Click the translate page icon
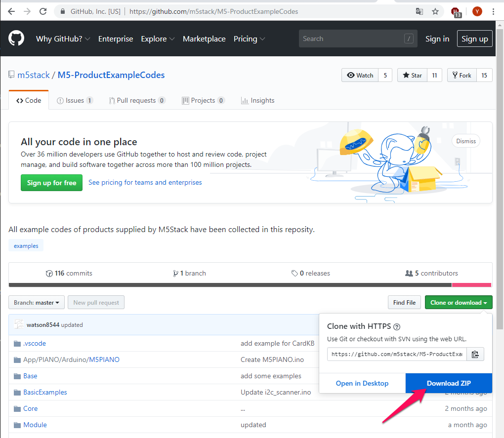504x438 pixels. point(420,11)
